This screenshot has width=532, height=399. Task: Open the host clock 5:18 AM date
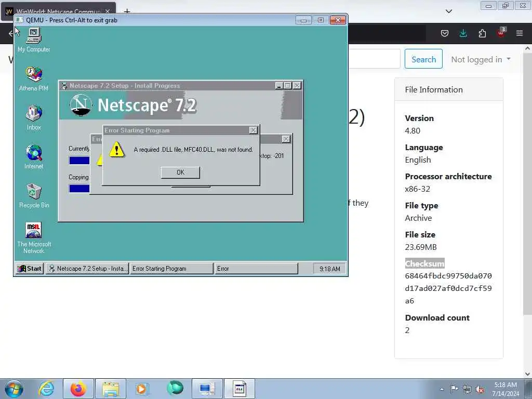coord(506,389)
